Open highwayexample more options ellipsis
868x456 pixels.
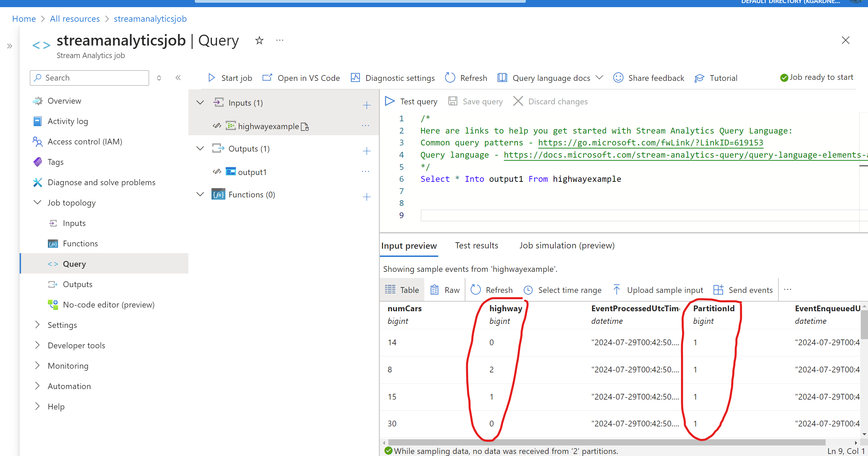[366, 126]
